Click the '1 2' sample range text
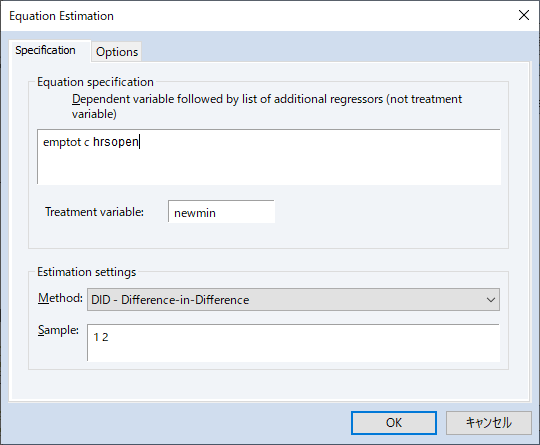Viewport: 540px width, 445px height. pyautogui.click(x=101, y=337)
